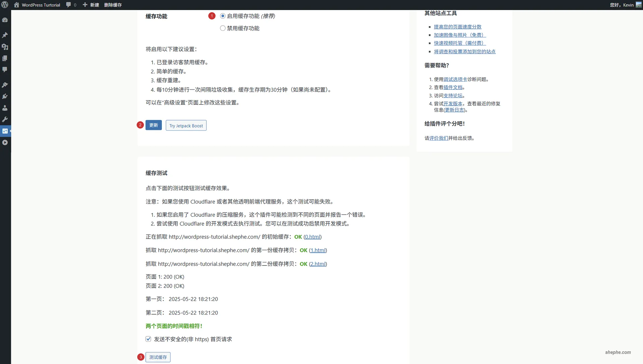This screenshot has width=643, height=364.
Task: Open the Tools wrench icon in sidebar
Action: (5, 120)
